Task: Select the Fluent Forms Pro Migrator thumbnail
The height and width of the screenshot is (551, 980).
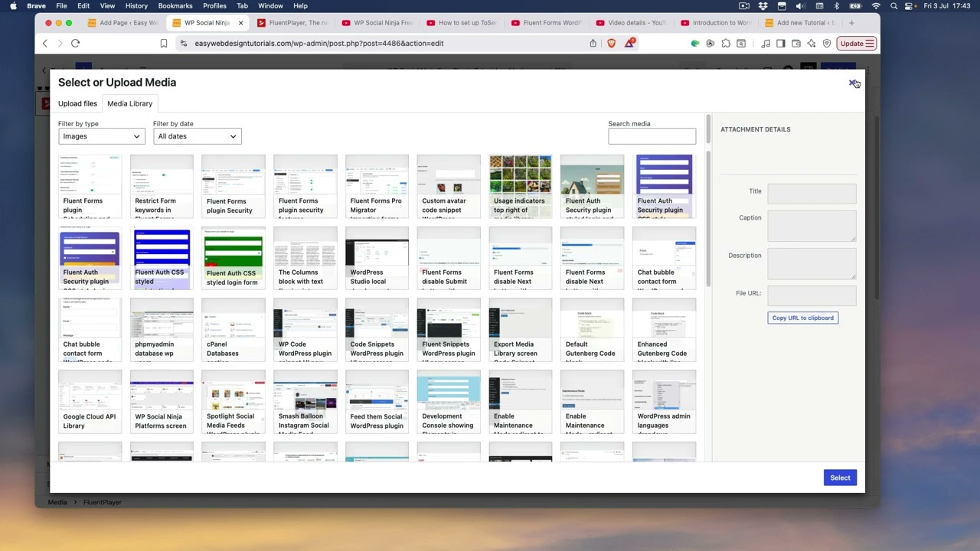Action: (x=377, y=186)
